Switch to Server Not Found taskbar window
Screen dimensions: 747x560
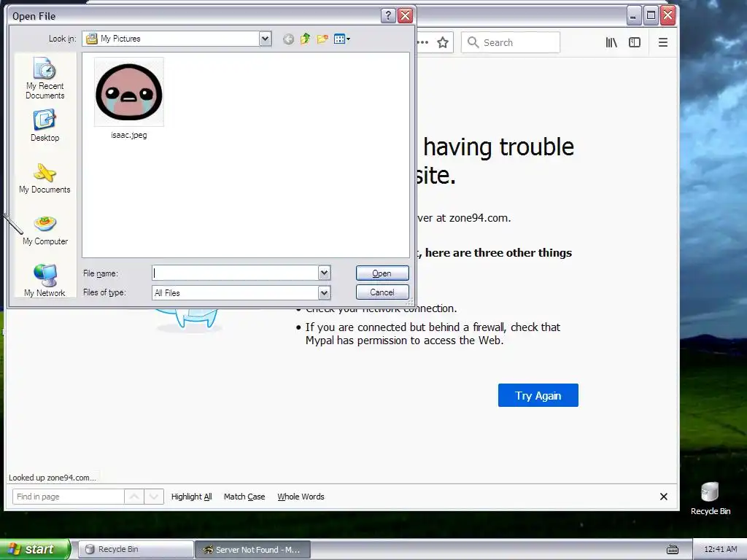pos(252,549)
